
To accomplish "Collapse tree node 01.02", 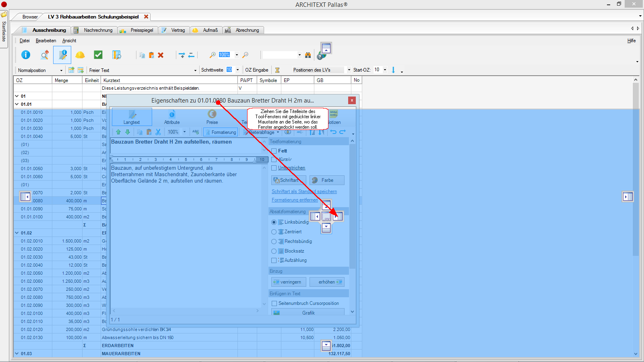I will pyautogui.click(x=17, y=233).
